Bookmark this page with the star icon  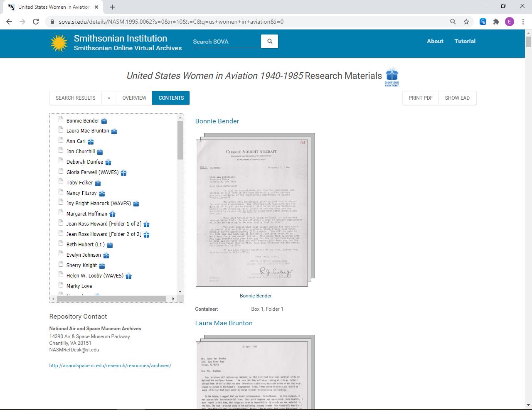point(466,22)
